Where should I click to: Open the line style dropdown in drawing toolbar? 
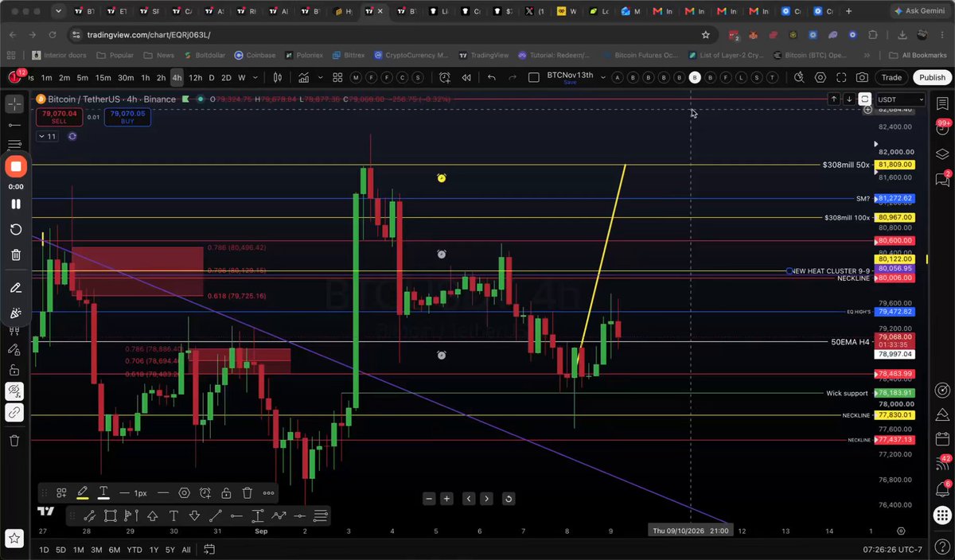point(162,493)
